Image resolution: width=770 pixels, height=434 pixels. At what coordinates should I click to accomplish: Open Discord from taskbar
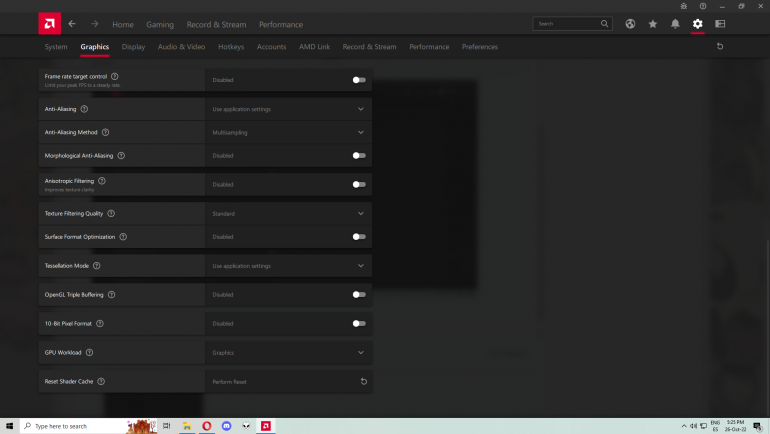[x=226, y=426]
